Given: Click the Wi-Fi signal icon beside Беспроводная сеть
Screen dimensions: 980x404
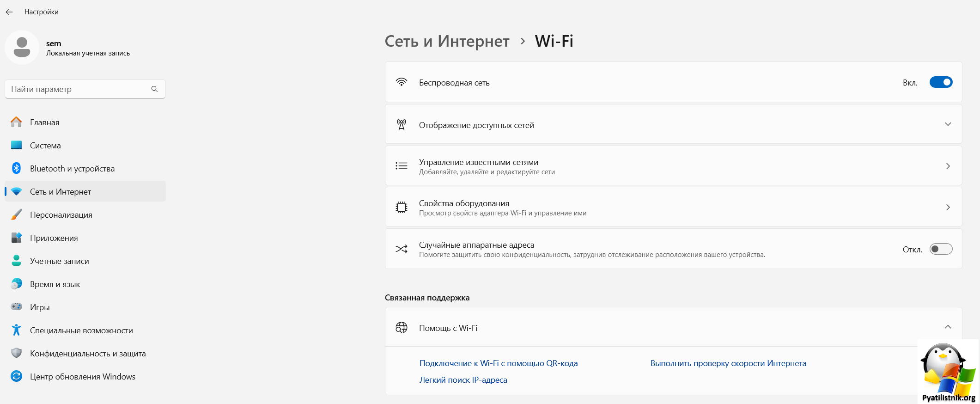Looking at the screenshot, I should [402, 82].
